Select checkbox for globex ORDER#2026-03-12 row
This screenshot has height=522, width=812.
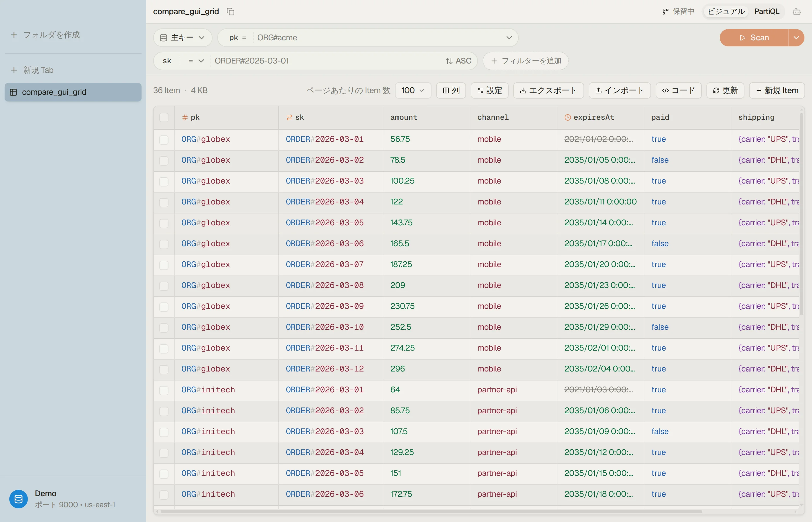coord(164,369)
